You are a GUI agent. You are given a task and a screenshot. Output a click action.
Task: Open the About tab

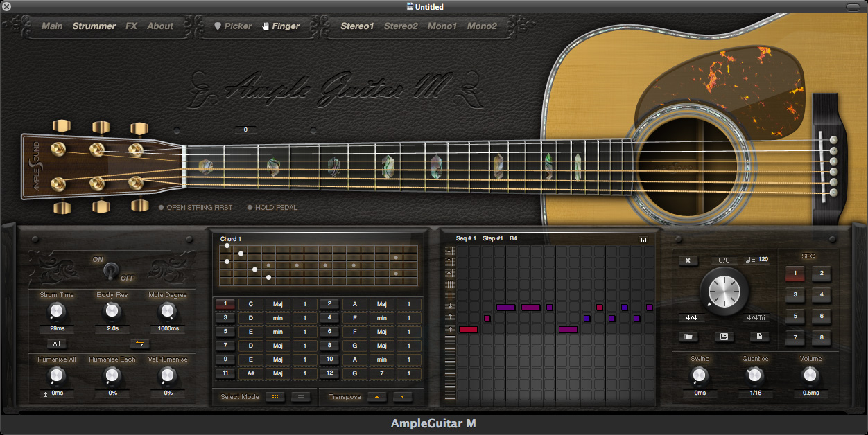coord(160,26)
